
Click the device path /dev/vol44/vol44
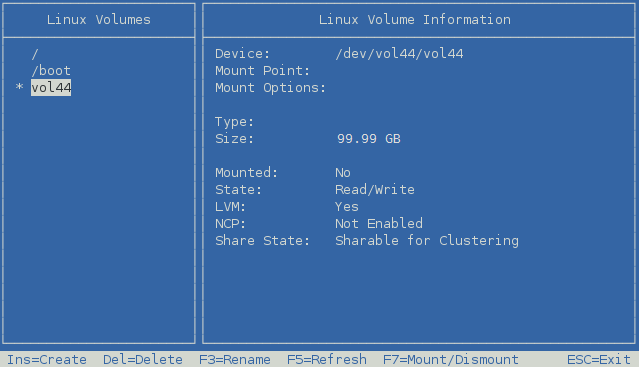(399, 54)
